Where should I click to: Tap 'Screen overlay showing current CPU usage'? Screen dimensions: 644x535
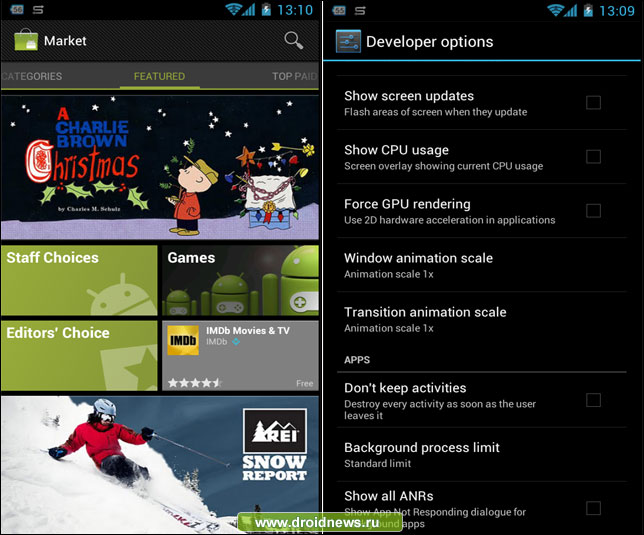444,166
